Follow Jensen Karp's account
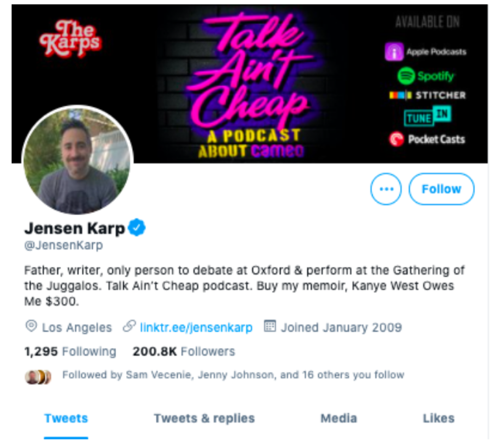 tap(441, 189)
